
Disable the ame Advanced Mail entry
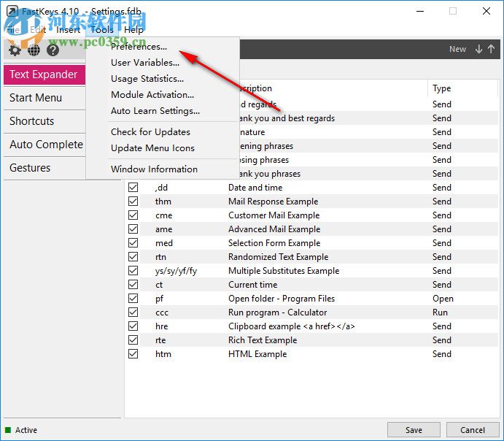coord(133,229)
